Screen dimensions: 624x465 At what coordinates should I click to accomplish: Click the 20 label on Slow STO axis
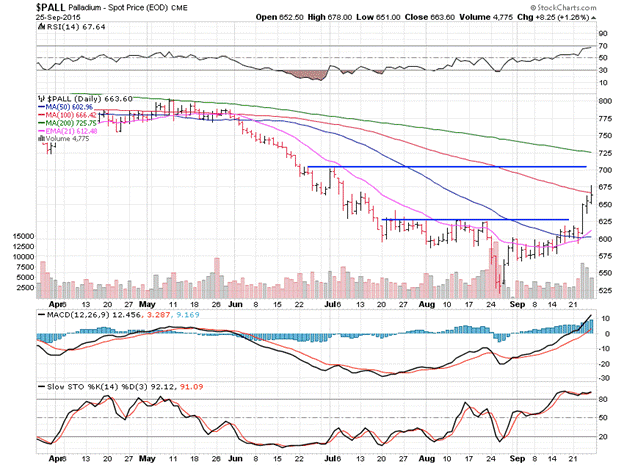point(603,437)
